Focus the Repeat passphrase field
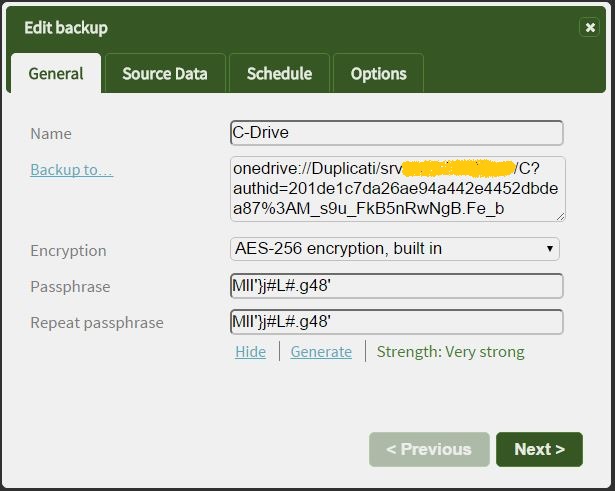Screen dimensions: 615x491 click(397, 322)
